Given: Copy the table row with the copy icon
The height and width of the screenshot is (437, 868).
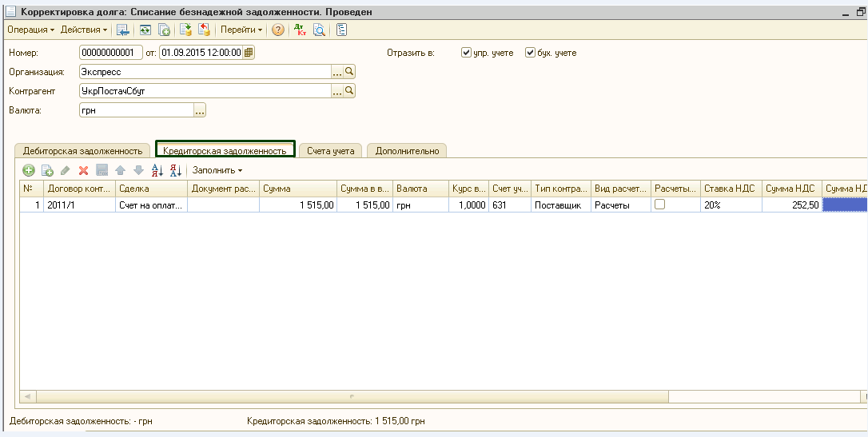Looking at the screenshot, I should (x=48, y=170).
